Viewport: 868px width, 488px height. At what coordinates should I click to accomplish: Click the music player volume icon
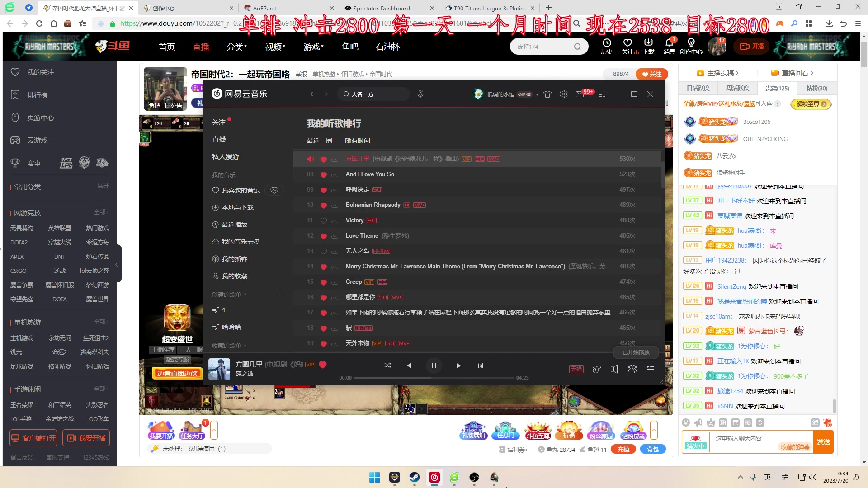tap(614, 369)
